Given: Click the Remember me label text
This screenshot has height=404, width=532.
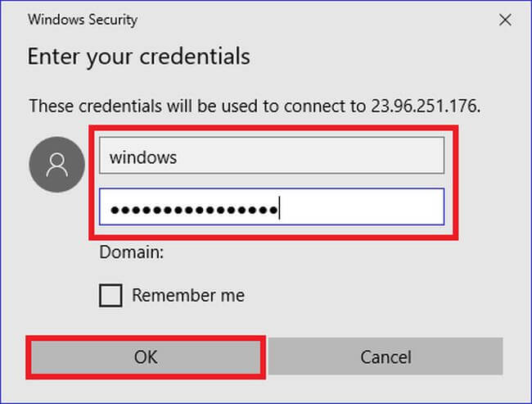Looking at the screenshot, I should click(188, 295).
